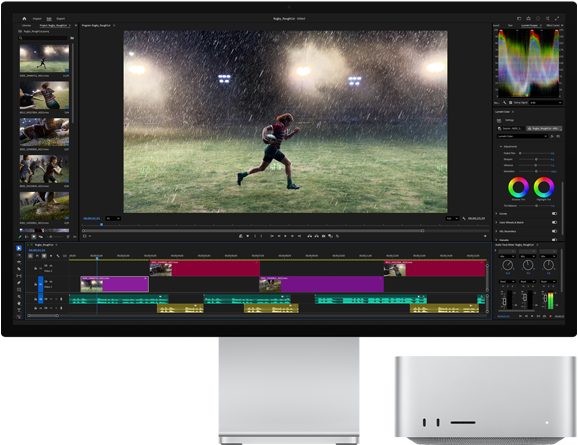Click the project bin search field
Screen dimensions: 578x445
(x=43, y=38)
